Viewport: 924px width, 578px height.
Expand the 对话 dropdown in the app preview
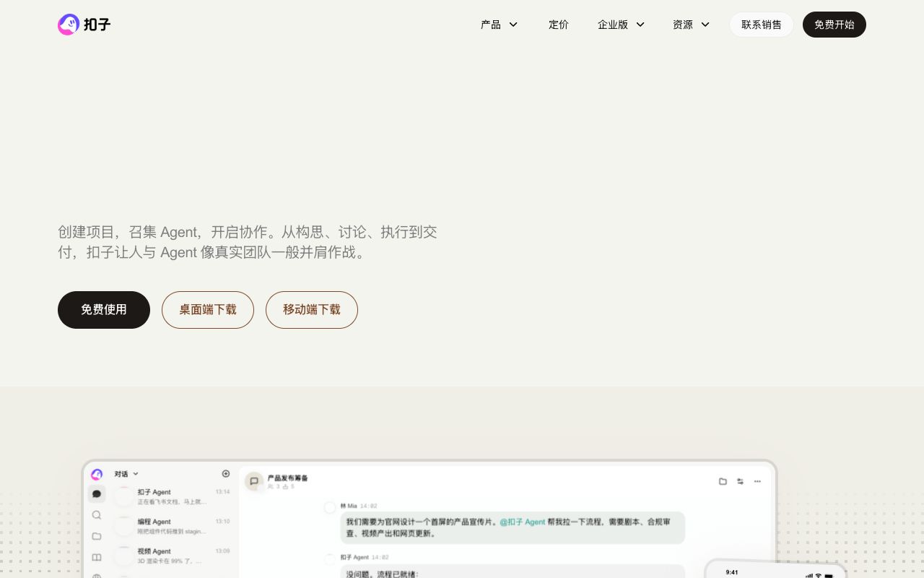point(126,474)
